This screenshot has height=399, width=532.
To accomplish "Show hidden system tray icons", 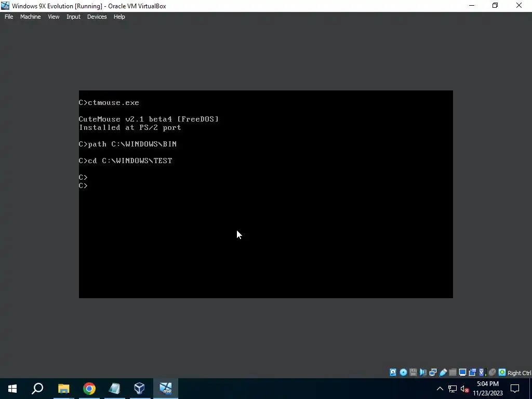I will [440, 389].
